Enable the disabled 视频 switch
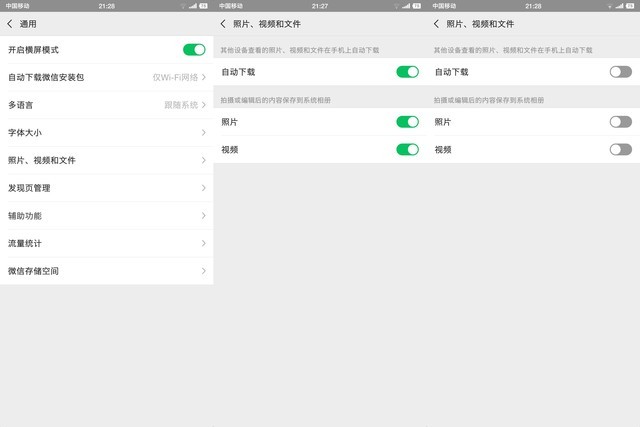 point(620,149)
